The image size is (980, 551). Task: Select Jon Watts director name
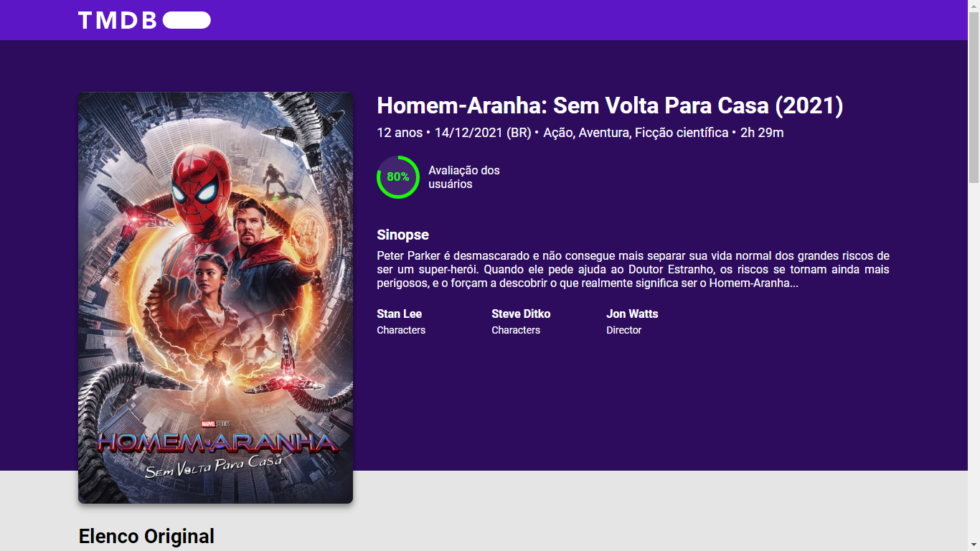(632, 314)
